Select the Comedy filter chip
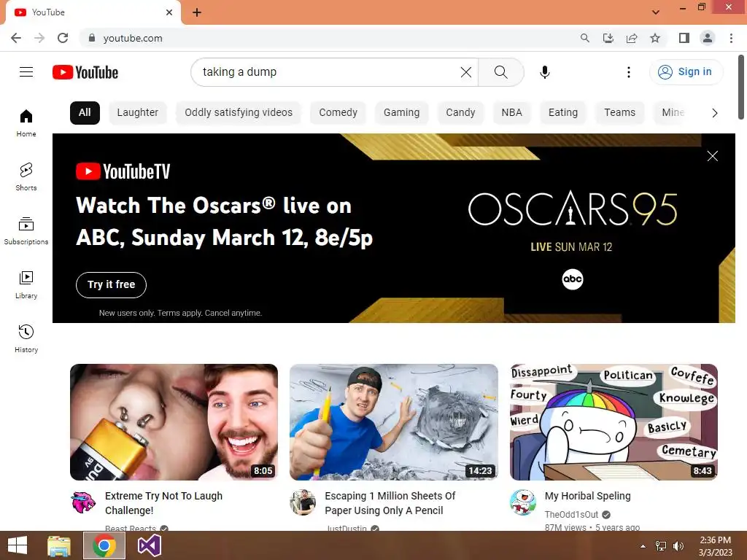The height and width of the screenshot is (560, 747). (x=338, y=113)
